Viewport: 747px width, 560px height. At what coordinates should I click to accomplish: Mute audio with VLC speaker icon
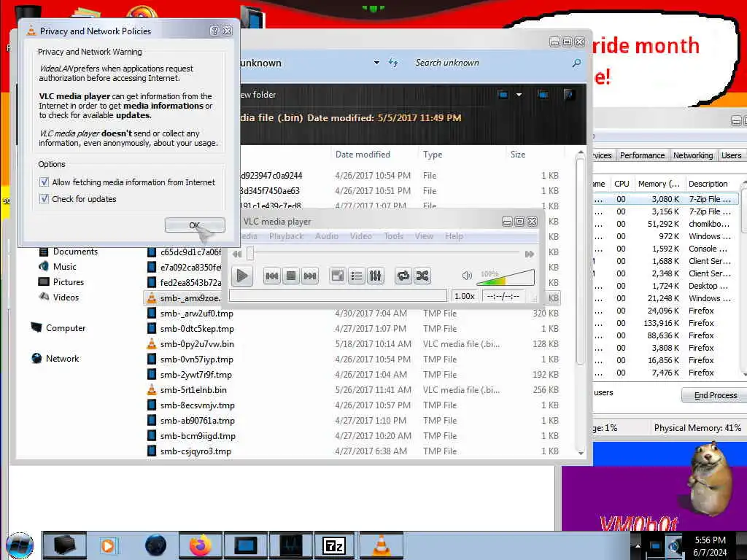(x=467, y=275)
